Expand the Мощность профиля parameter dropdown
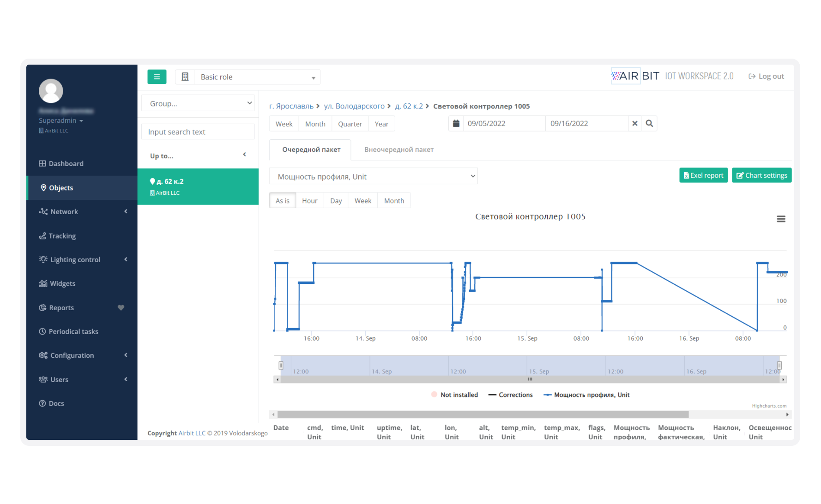The image size is (821, 504). point(373,176)
